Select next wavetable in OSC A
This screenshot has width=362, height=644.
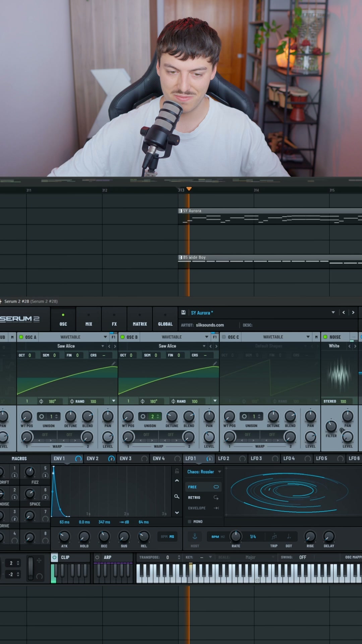[x=115, y=346]
